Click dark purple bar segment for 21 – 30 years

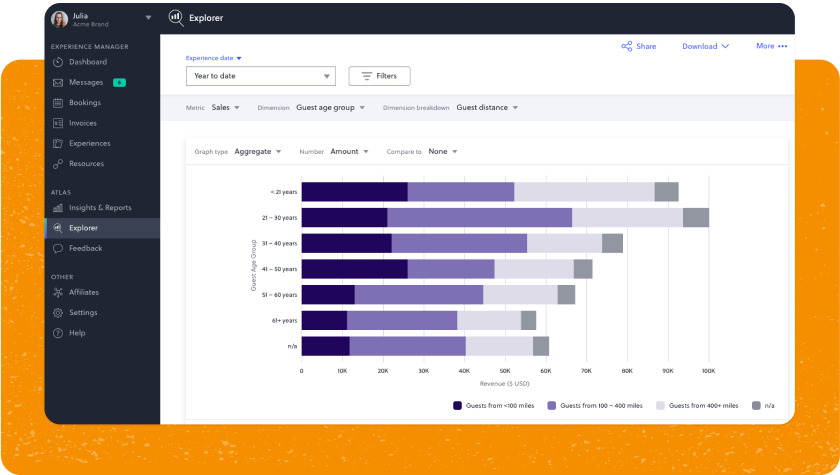coord(344,217)
